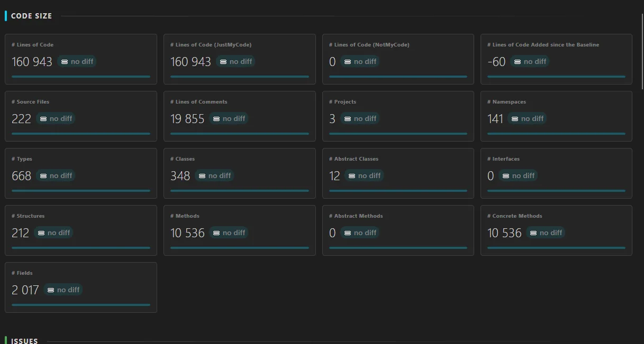Select the 212 Structures value
This screenshot has width=644, height=344.
click(x=21, y=233)
